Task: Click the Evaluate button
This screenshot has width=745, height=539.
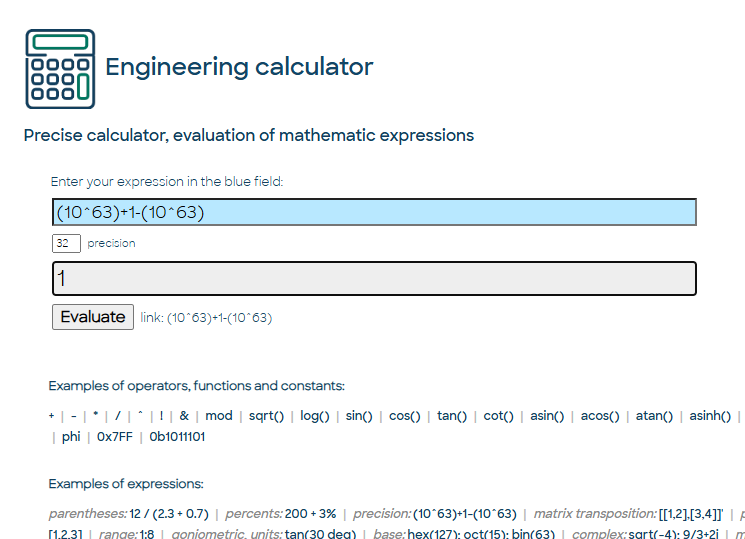Action: click(92, 317)
